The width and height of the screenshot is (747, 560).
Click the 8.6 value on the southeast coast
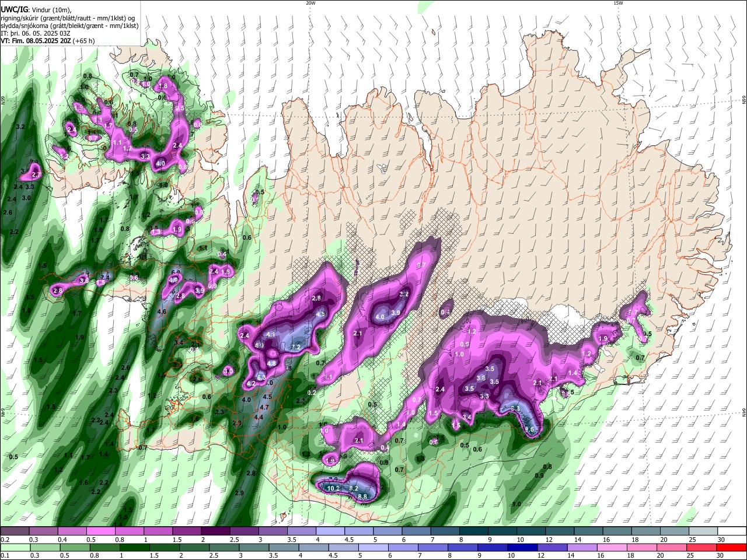click(x=529, y=429)
